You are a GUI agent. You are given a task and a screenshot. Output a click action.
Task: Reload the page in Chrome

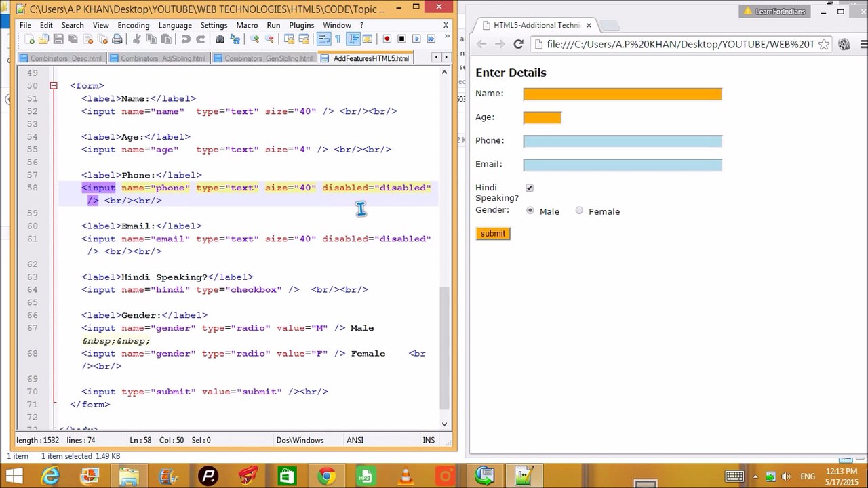[518, 44]
